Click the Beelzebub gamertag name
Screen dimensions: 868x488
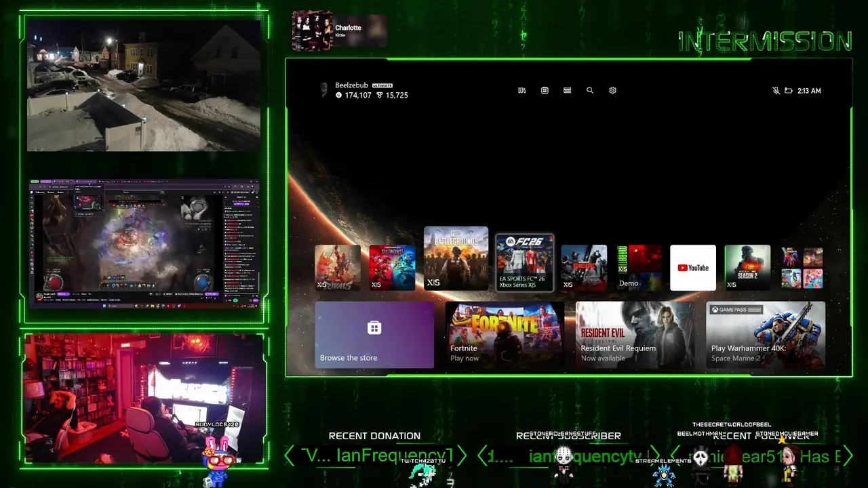[351, 85]
